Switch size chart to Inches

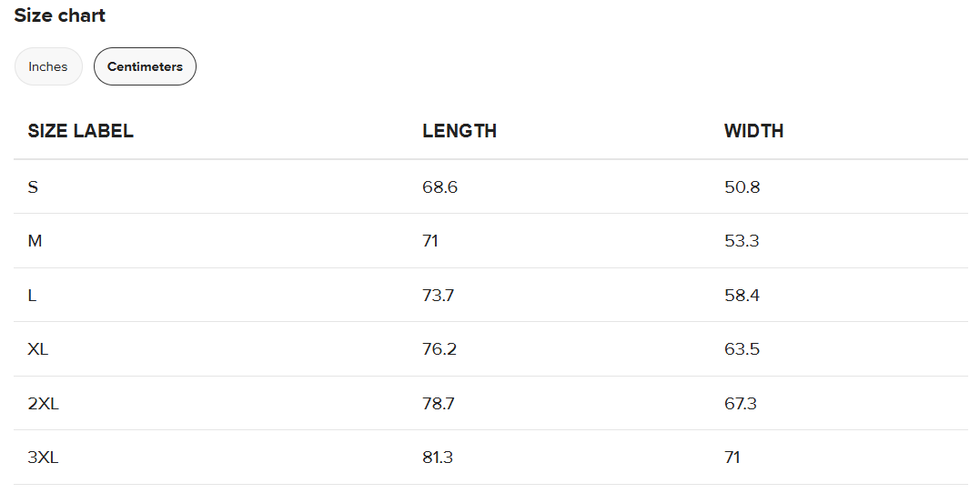[x=48, y=66]
